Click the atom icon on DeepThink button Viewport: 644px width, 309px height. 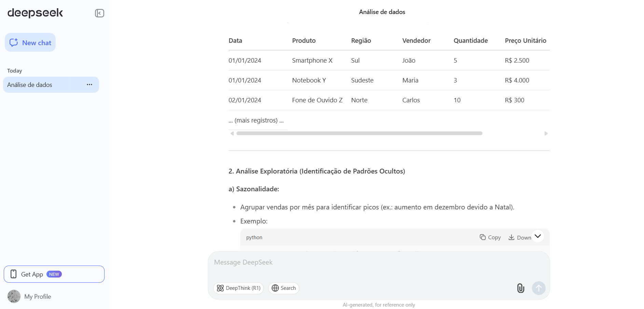(x=221, y=288)
